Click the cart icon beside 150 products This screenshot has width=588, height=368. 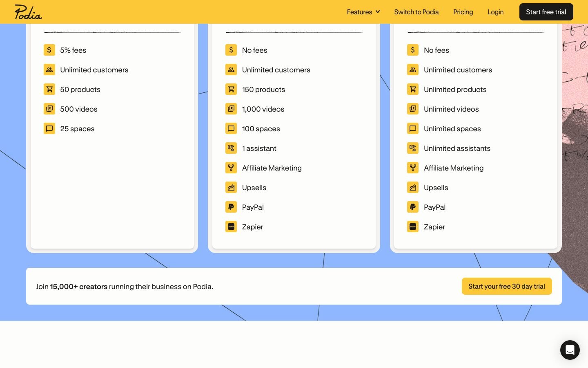click(x=231, y=89)
